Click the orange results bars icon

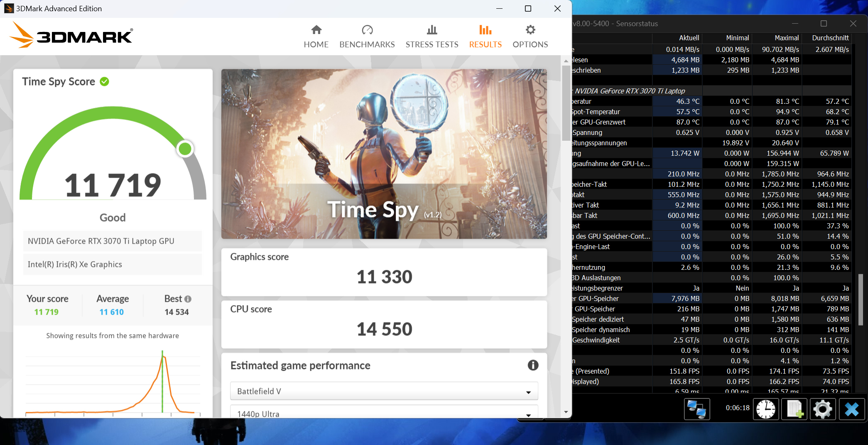(x=485, y=30)
